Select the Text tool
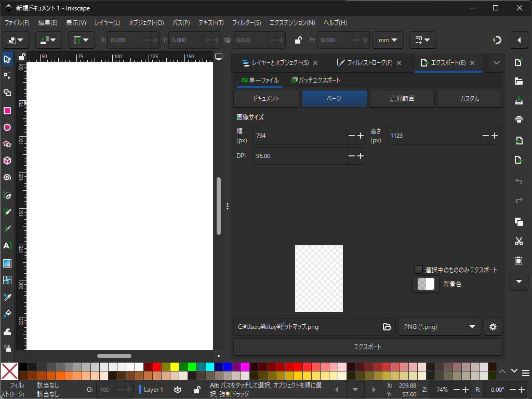Screen dimensions: 532x399 7,245
